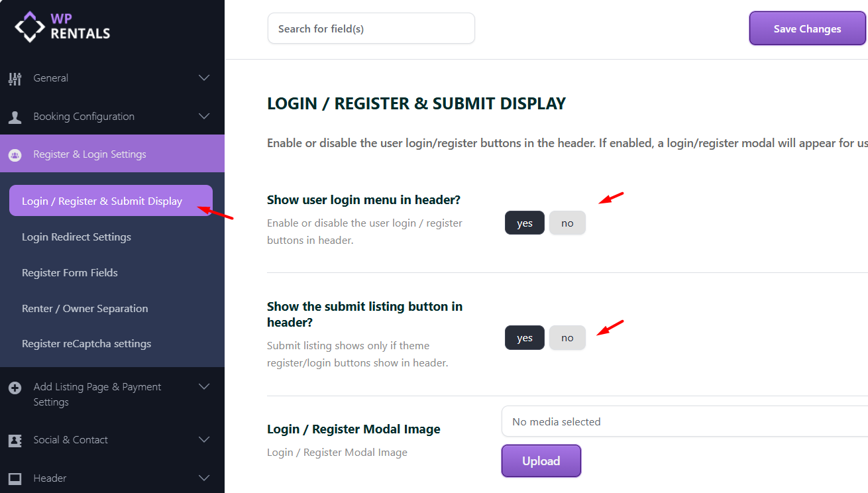Viewport: 868px width, 493px height.
Task: Expand the Add Listing Page & Payment chevron
Action: [x=204, y=387]
